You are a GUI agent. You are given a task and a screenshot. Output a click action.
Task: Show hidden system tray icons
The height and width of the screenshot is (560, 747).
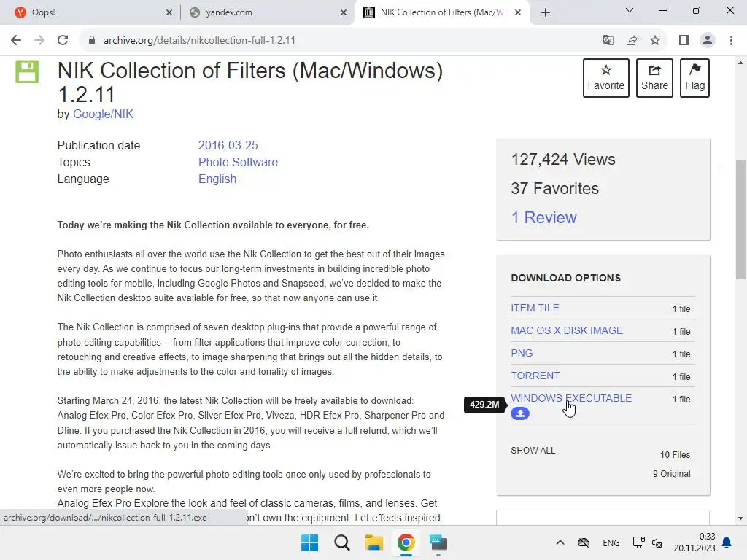(560, 542)
